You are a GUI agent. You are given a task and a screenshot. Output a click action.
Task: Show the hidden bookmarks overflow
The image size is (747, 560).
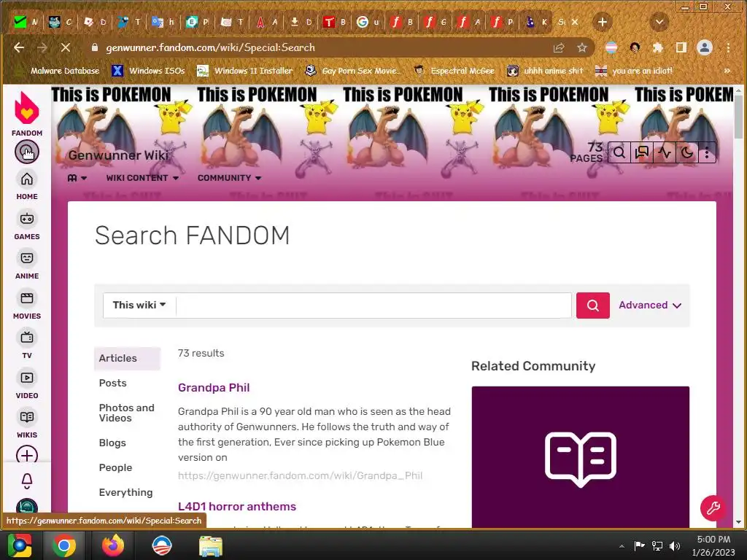pyautogui.click(x=727, y=71)
